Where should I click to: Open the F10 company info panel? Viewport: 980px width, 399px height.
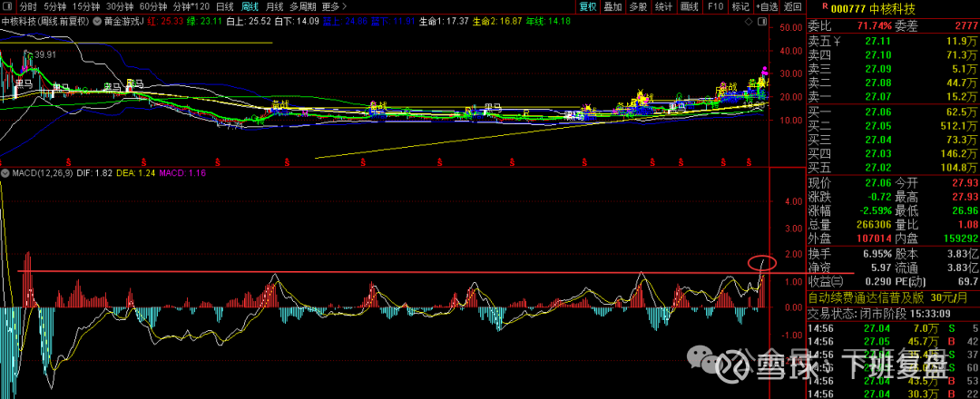pyautogui.click(x=715, y=6)
